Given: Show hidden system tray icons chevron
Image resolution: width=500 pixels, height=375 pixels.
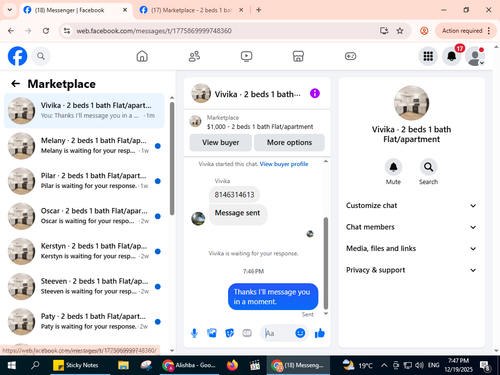Looking at the screenshot, I should pyautogui.click(x=384, y=365).
